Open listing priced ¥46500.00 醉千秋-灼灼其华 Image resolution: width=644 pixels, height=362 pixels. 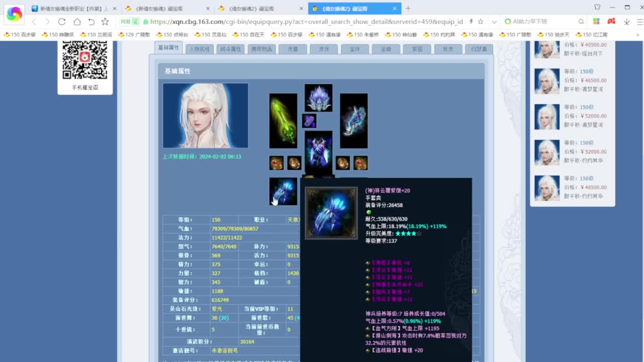[x=573, y=188]
